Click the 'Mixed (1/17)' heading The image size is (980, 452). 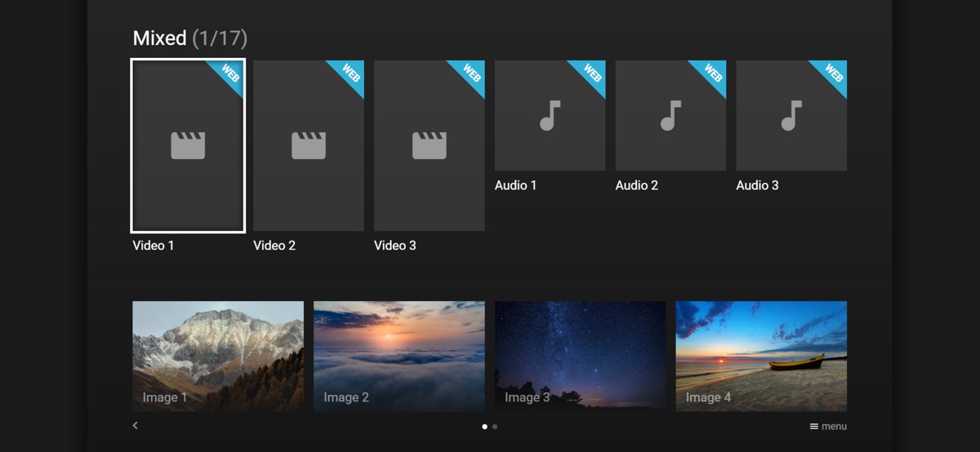(189, 38)
